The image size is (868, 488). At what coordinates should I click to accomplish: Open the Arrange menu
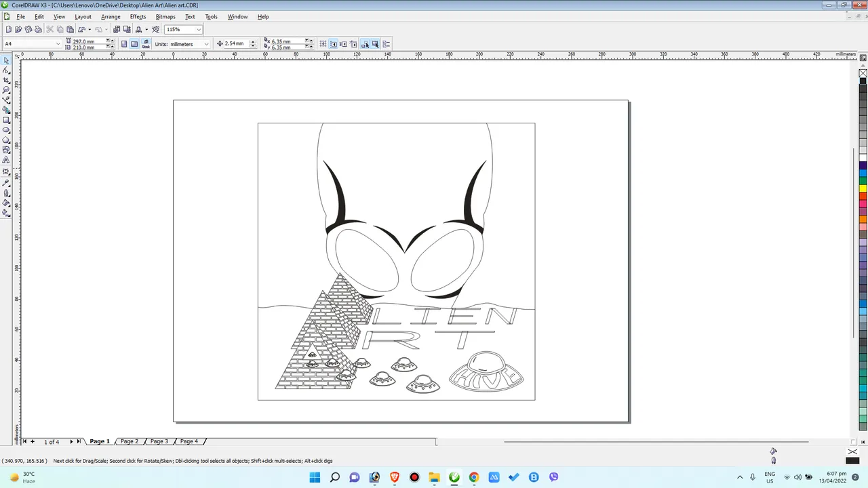[x=111, y=17]
